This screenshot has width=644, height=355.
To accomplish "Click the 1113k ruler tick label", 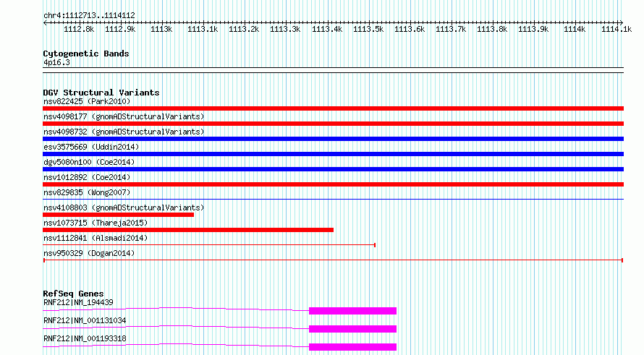I will pyautogui.click(x=161, y=29).
